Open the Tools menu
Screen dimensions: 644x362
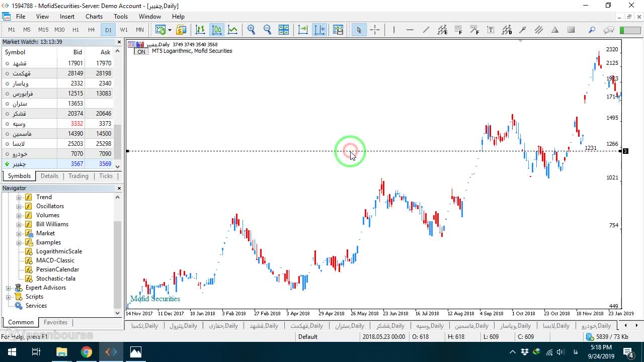[121, 16]
